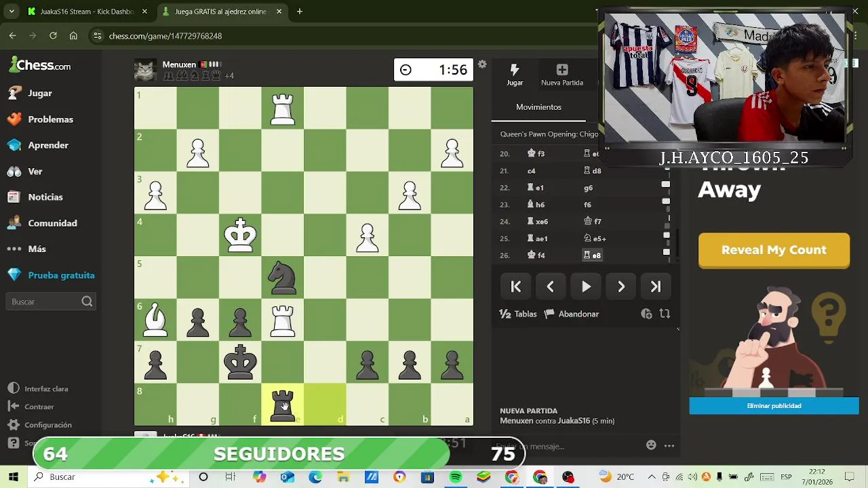The height and width of the screenshot is (488, 868).
Task: Select move 26 white king f4
Action: pyautogui.click(x=536, y=256)
